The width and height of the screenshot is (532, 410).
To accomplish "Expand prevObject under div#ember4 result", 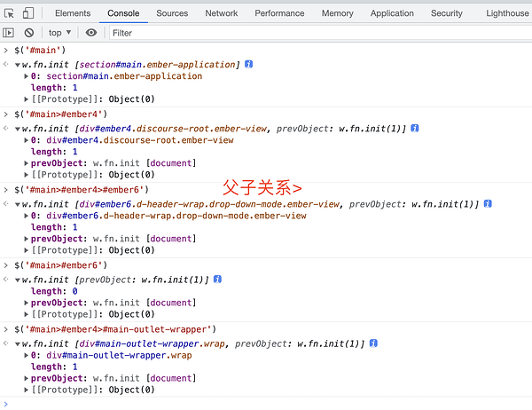I will (x=26, y=163).
